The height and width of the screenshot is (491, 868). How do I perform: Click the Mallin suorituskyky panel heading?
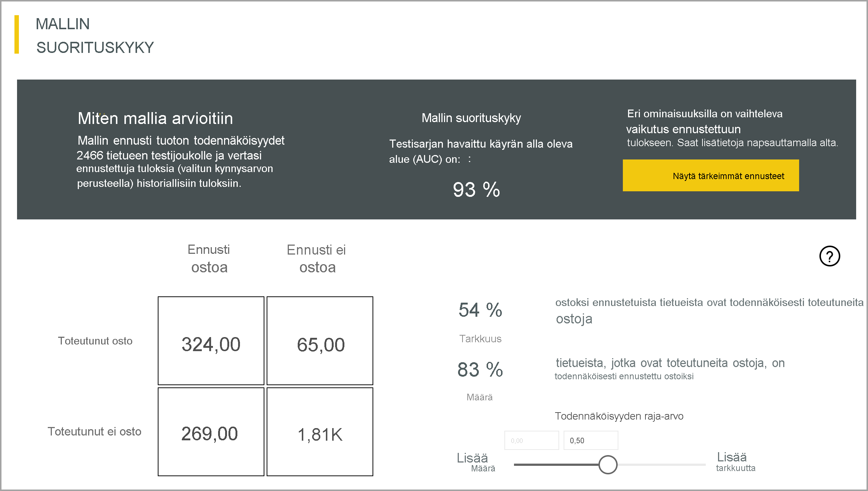[471, 118]
